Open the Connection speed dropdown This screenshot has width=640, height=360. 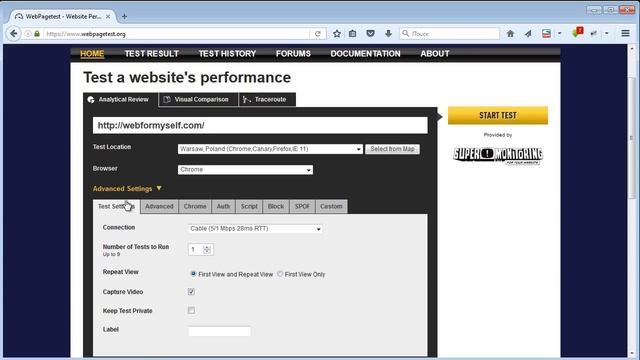(255, 229)
